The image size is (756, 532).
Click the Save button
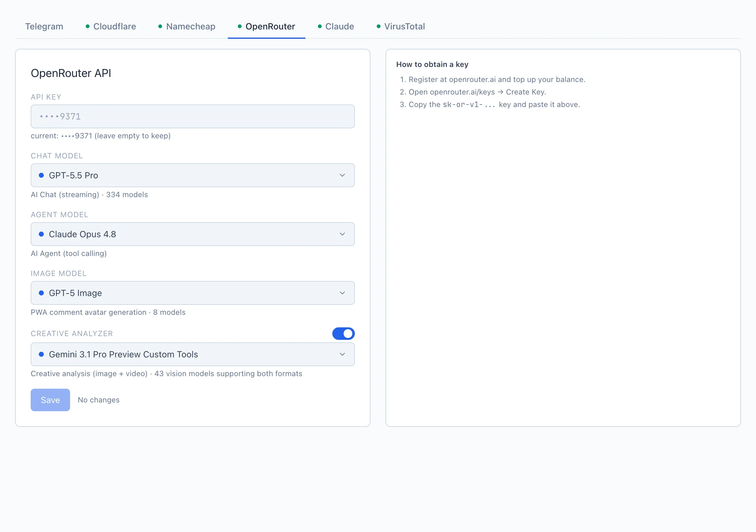[x=50, y=400]
